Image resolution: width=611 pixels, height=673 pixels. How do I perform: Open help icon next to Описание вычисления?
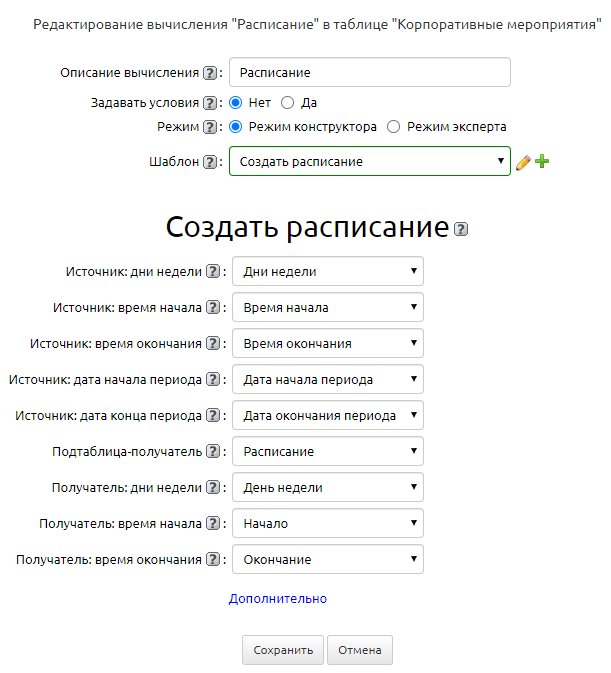(210, 73)
